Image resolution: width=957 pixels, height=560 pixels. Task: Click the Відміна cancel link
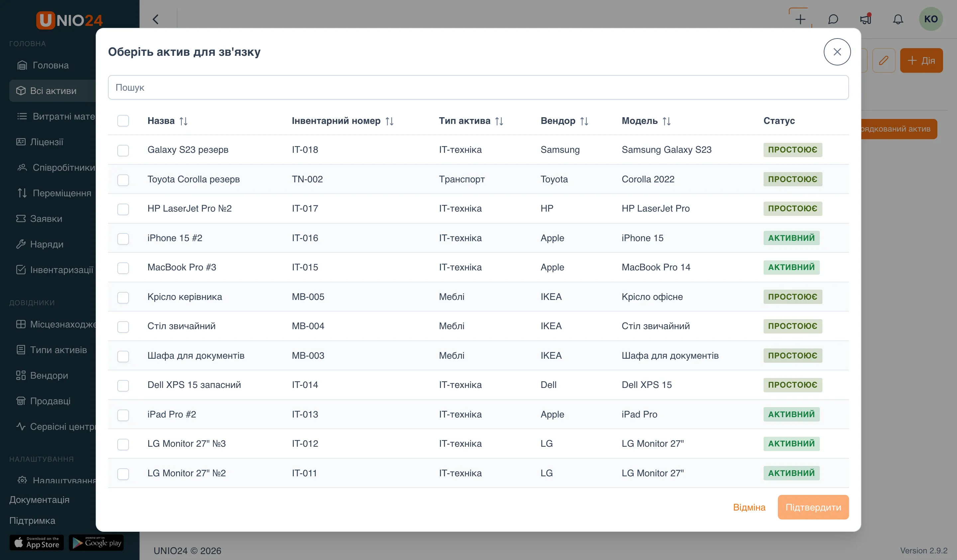(x=749, y=507)
